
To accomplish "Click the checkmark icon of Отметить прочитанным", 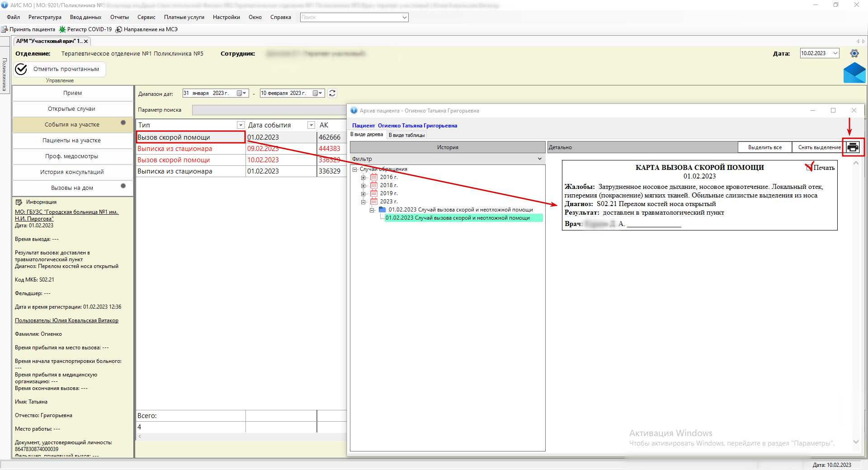I will point(21,69).
